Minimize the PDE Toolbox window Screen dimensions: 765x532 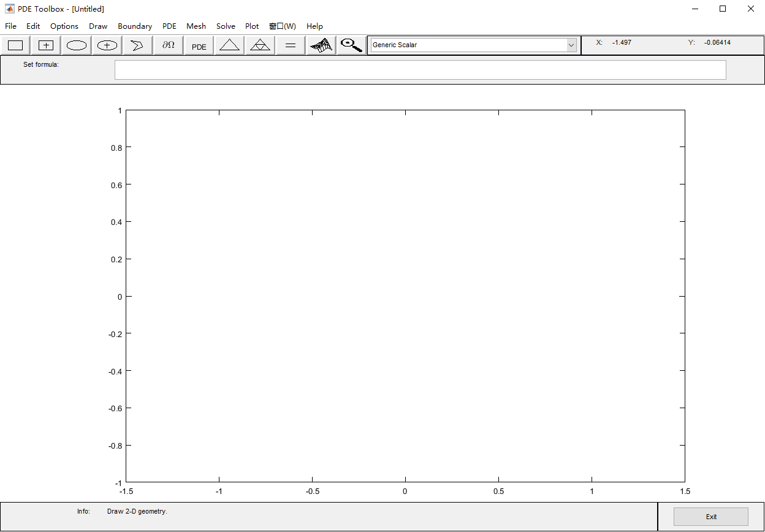tap(695, 9)
